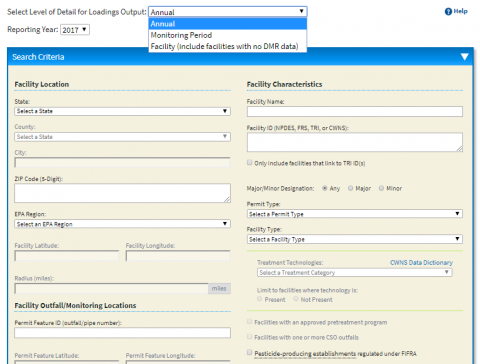The height and width of the screenshot is (364, 480).
Task: Select the Major designation radio button
Action: pyautogui.click(x=350, y=188)
